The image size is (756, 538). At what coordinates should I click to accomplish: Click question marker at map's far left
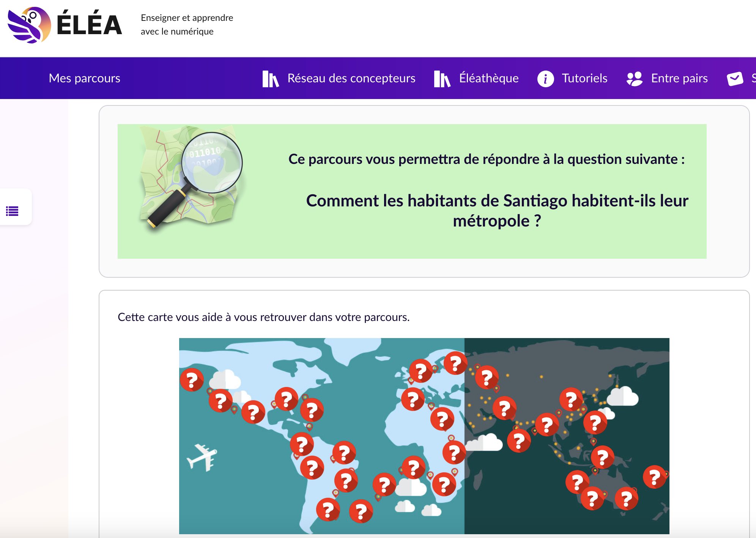192,379
